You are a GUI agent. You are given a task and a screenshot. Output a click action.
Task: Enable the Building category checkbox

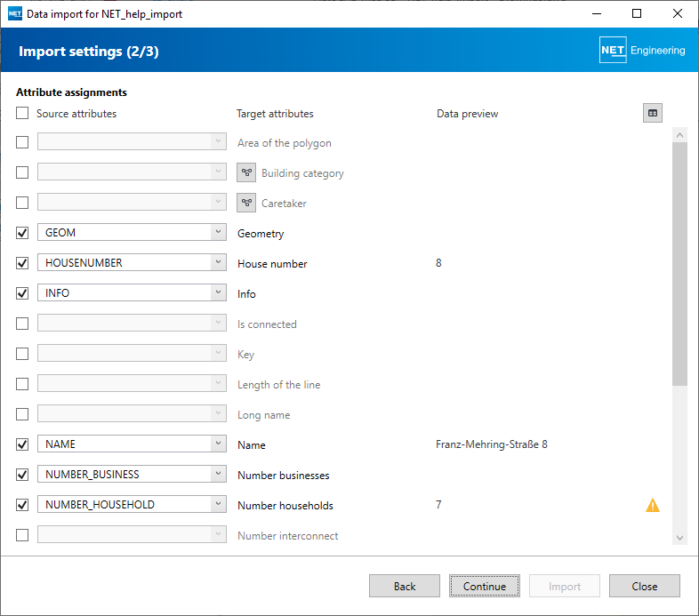22,172
